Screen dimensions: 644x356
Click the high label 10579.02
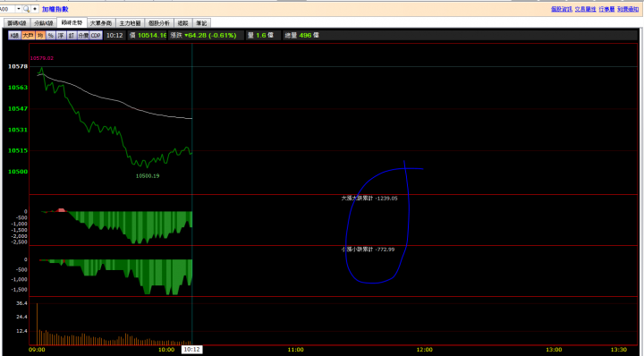point(41,58)
